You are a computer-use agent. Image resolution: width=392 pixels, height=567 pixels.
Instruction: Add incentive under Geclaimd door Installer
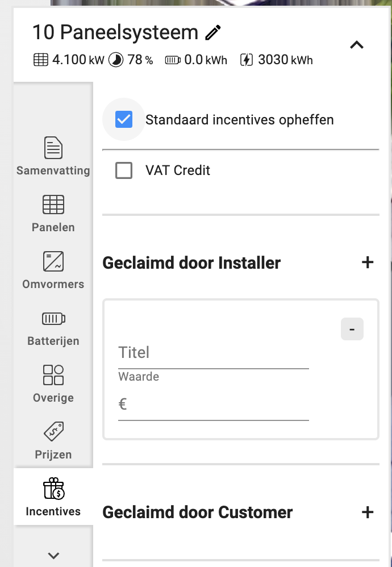[368, 262]
